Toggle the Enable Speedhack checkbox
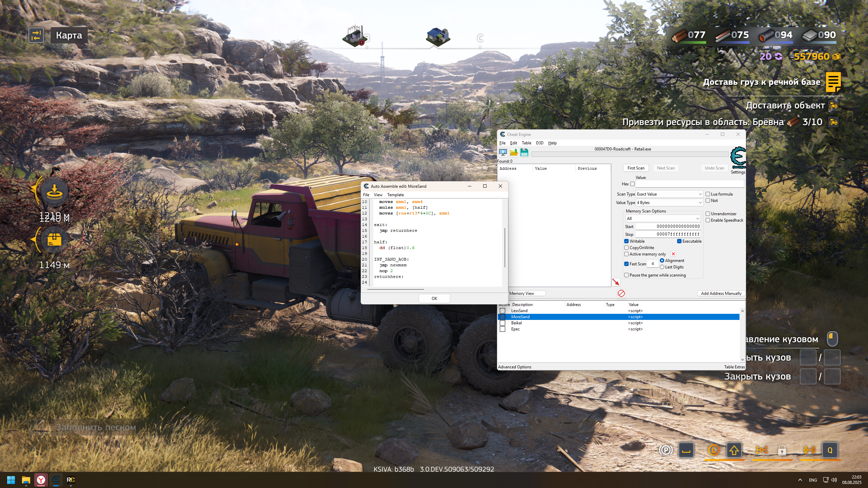This screenshot has height=488, width=868. [708, 220]
